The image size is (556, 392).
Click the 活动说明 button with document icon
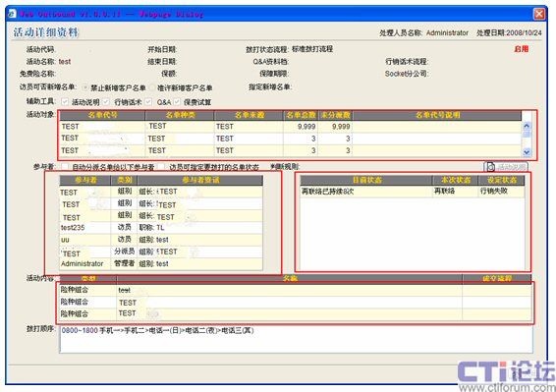tap(506, 166)
